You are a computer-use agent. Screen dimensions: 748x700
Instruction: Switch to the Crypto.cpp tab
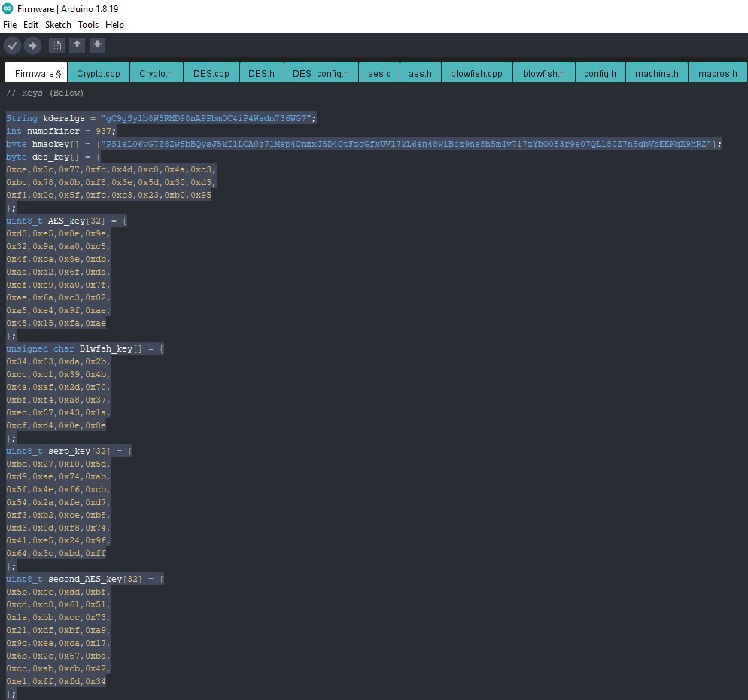99,72
